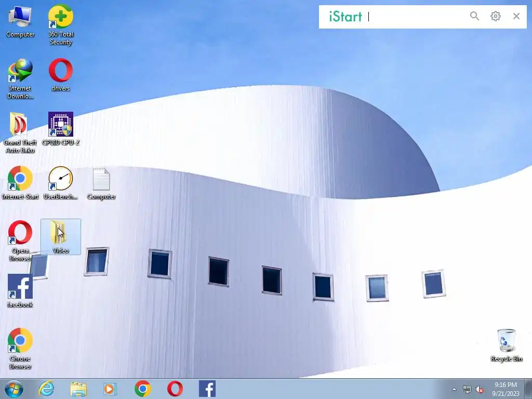Screen dimensions: 532x399
Task: Select the Recycle Bin
Action: click(x=506, y=345)
